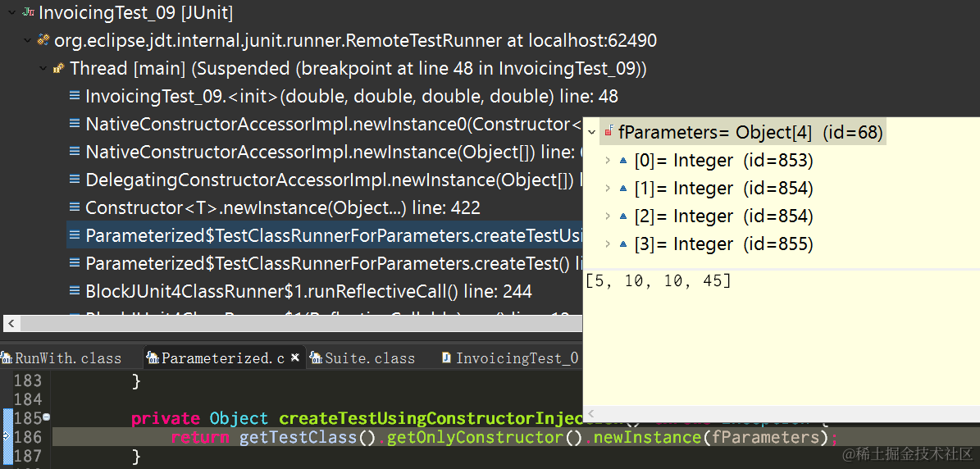Viewport: 980px width, 469px height.
Task: Click the Java file icon on InvoicingTest_0 tab
Action: pyautogui.click(x=446, y=357)
